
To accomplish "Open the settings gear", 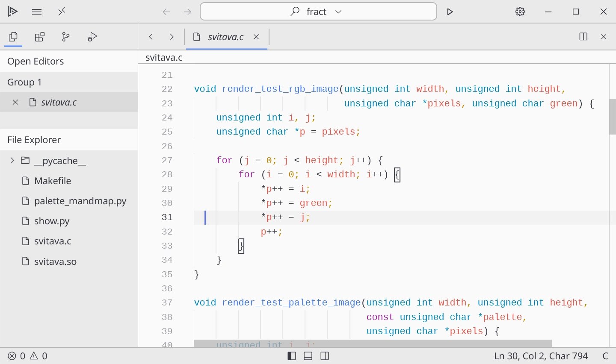I will 520,12.
